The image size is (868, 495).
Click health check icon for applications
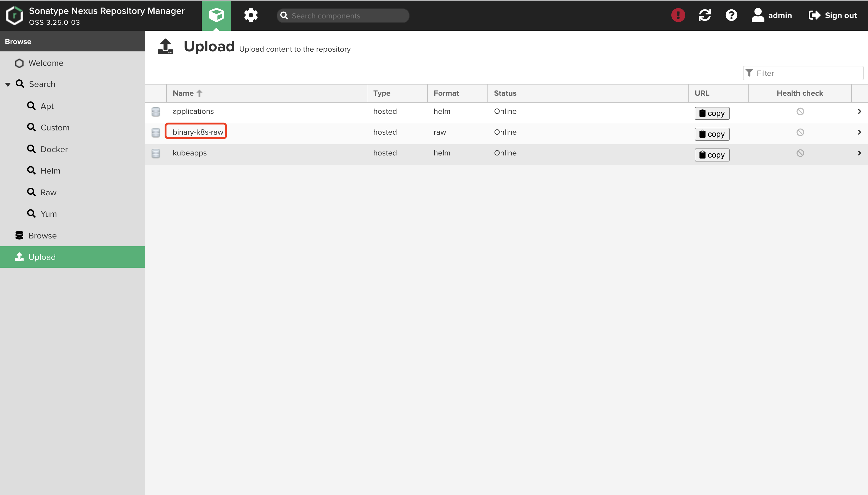pos(800,111)
